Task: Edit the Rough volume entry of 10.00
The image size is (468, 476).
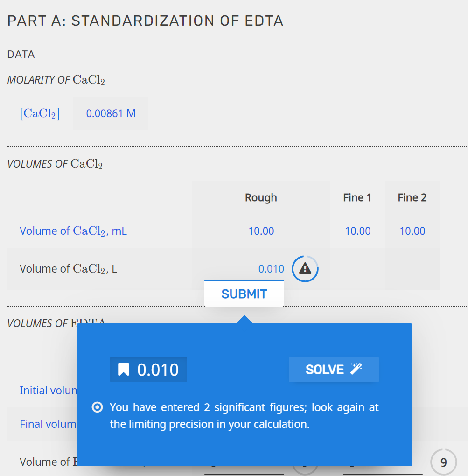Action: [x=261, y=231]
